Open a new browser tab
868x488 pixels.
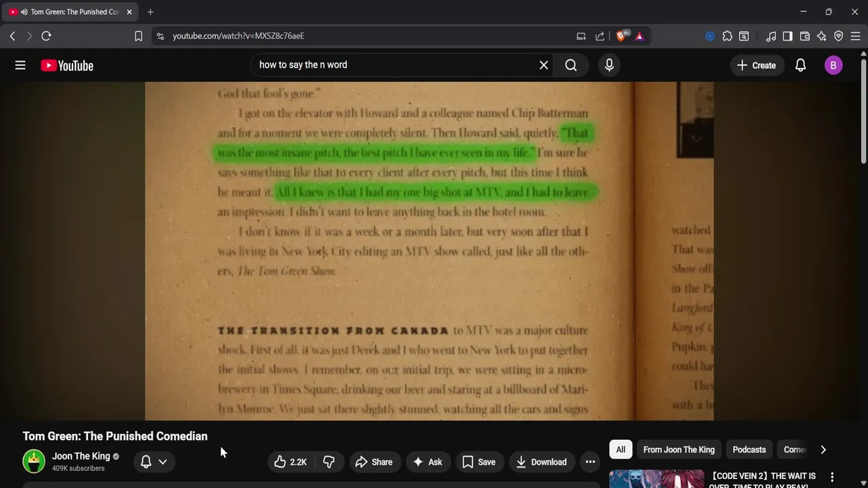tap(151, 12)
